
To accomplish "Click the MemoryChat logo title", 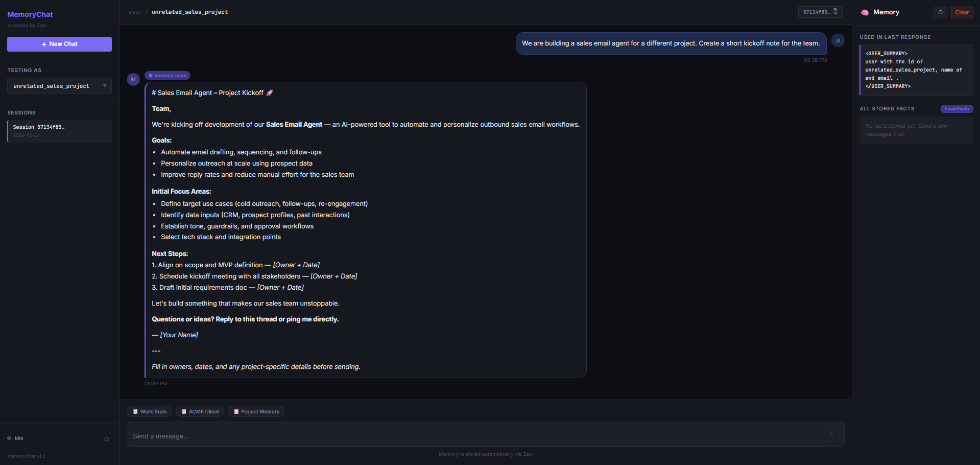I will 30,14.
